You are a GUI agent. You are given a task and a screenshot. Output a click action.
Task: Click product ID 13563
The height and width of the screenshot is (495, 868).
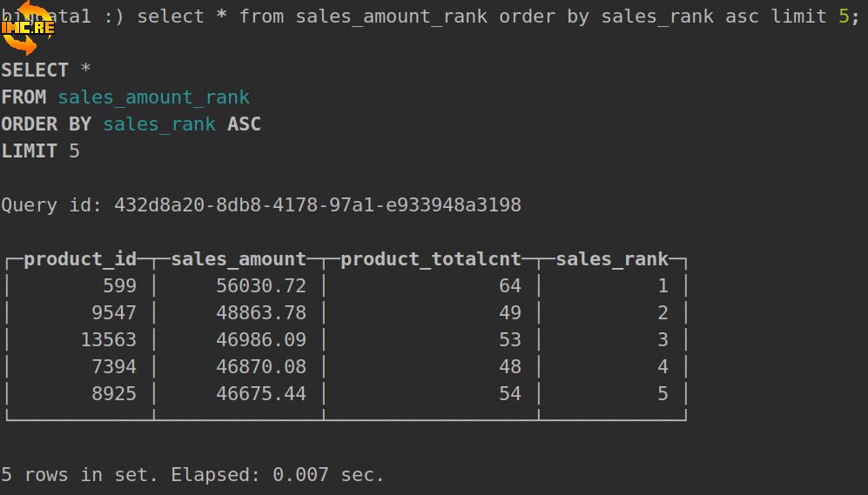[108, 340]
